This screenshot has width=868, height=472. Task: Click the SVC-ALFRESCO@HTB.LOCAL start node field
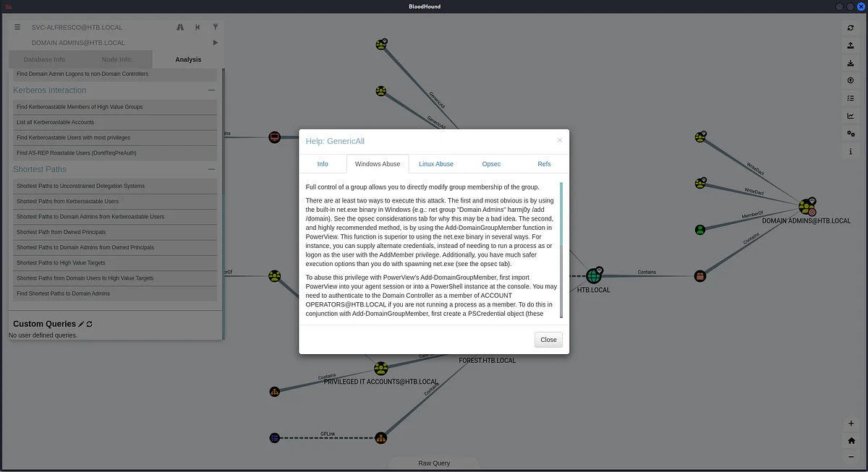(x=100, y=27)
